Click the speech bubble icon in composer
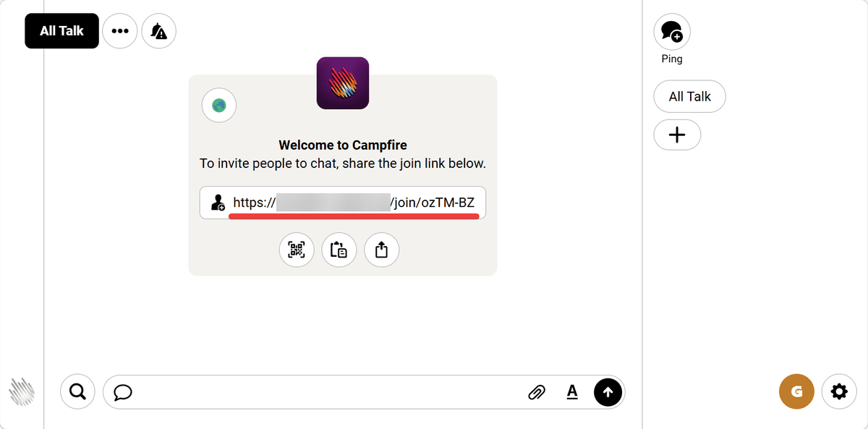This screenshot has height=429, width=868. click(x=123, y=392)
